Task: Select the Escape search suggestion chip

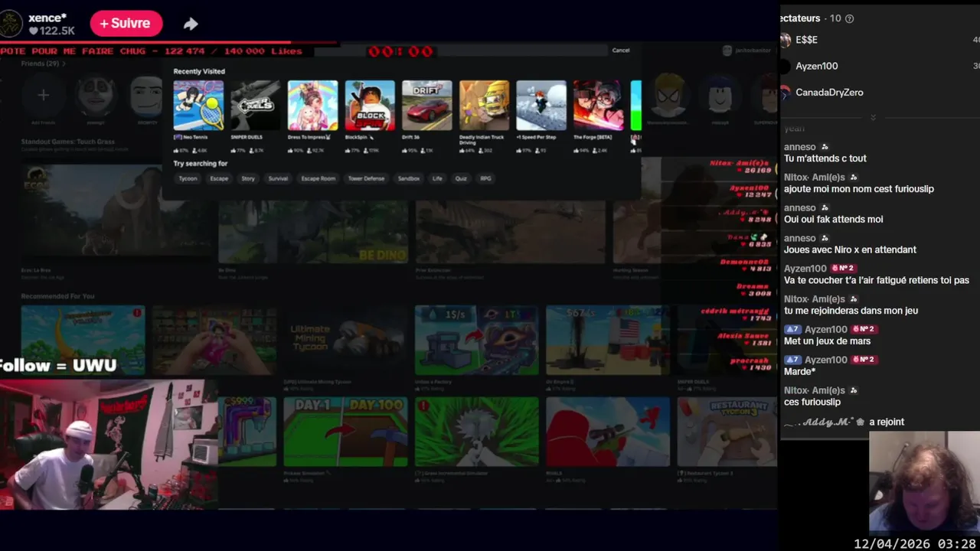Action: coord(219,178)
